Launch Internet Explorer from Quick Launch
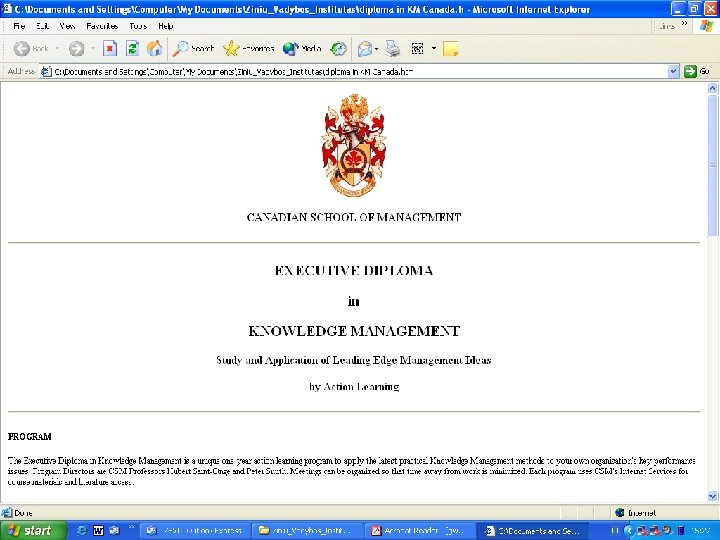This screenshot has height=540, width=720. pyautogui.click(x=82, y=531)
